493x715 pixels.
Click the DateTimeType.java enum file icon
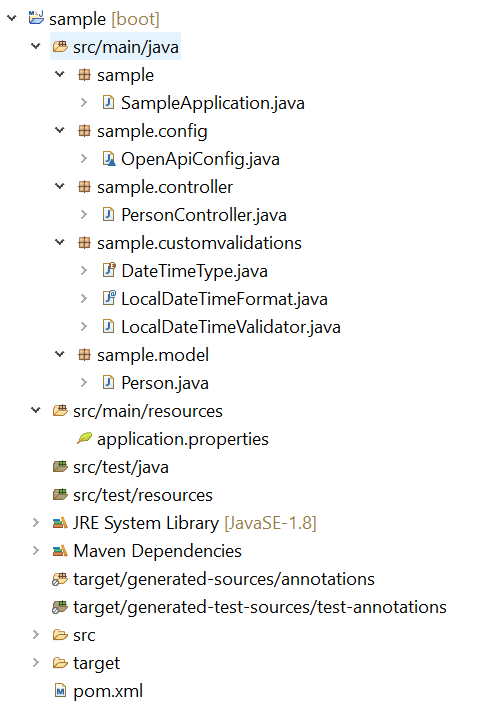(x=109, y=270)
